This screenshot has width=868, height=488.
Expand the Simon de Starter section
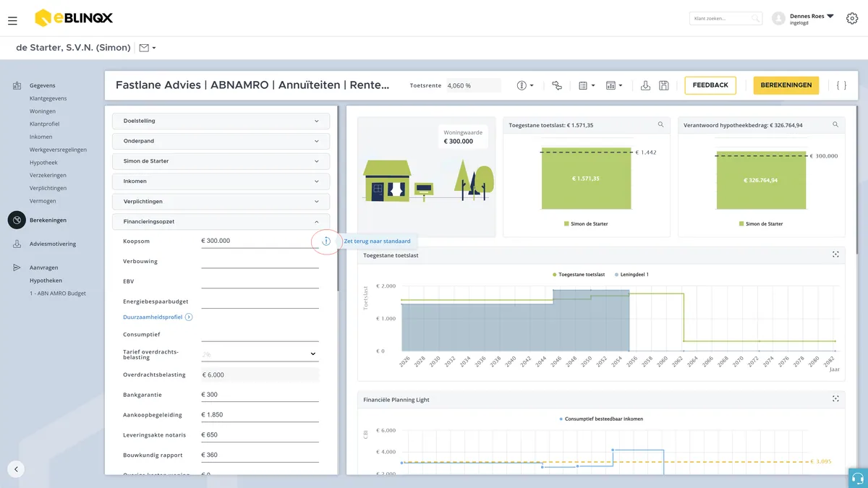pyautogui.click(x=221, y=161)
